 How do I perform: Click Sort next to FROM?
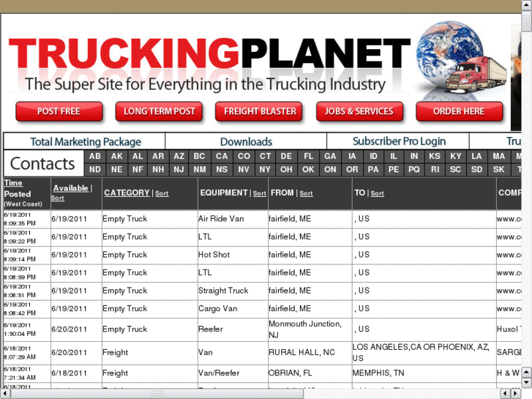click(x=306, y=193)
